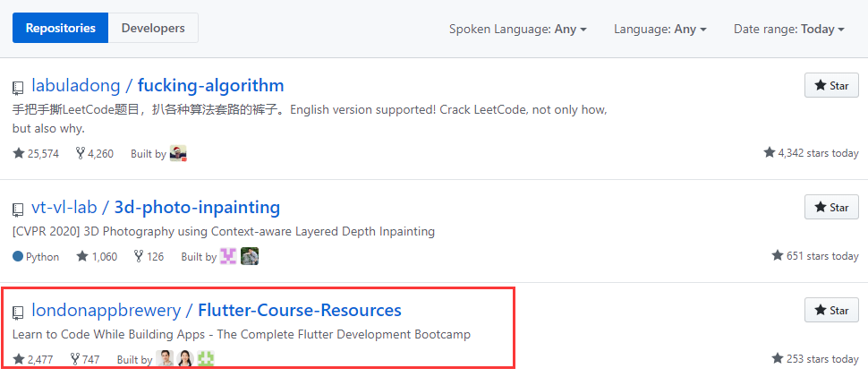View the 25,574 stargazers count
The image size is (868, 377).
[36, 153]
